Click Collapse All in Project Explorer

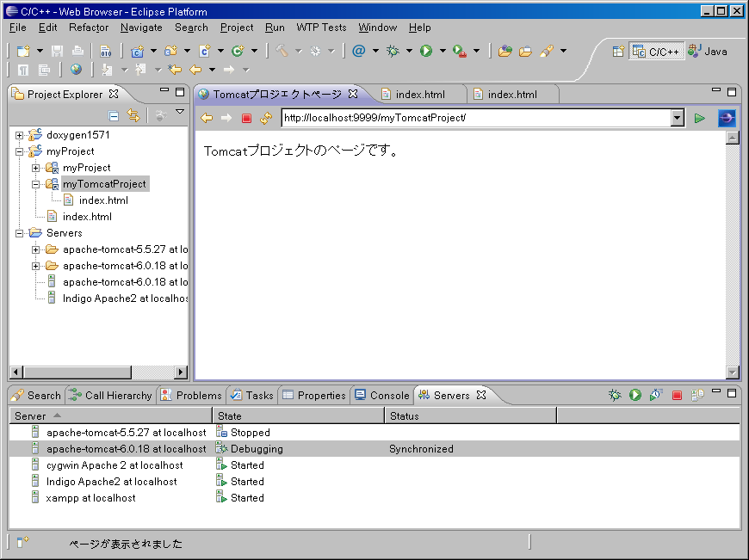click(x=114, y=115)
